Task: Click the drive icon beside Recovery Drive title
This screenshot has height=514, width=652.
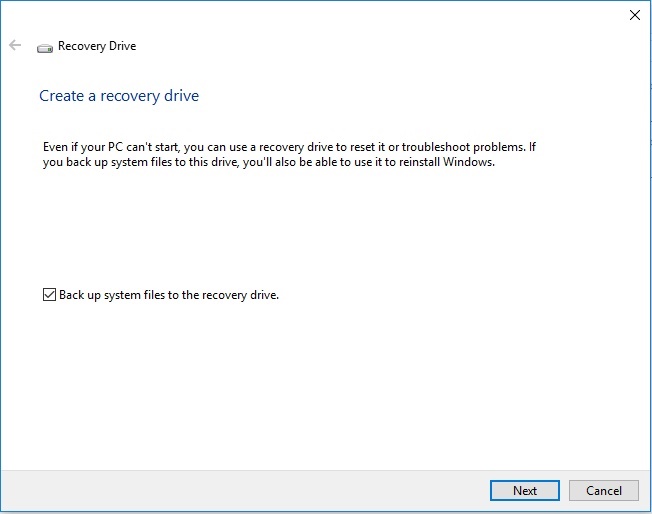Action: tap(45, 48)
